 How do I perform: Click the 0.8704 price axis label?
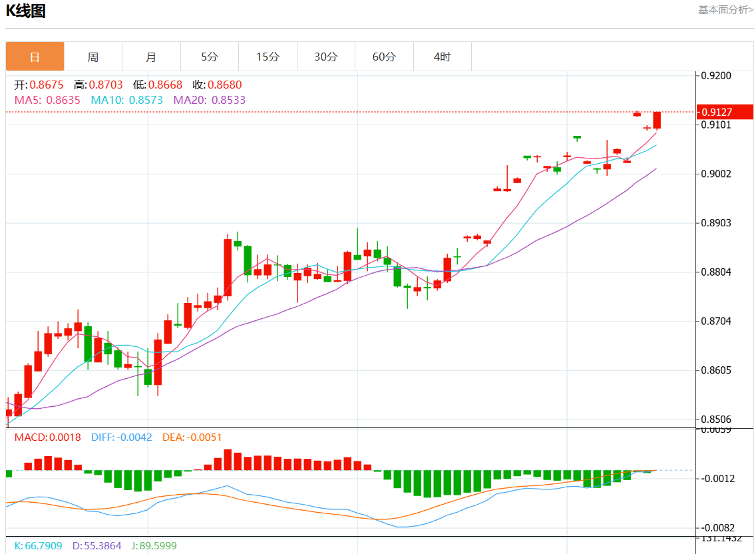tap(716, 322)
